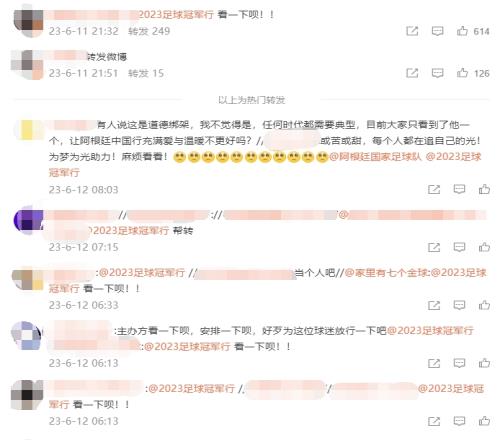The height and width of the screenshot is (440, 500).
Task: Open the yellow avatar of 08:03 poster
Action: pos(28,130)
